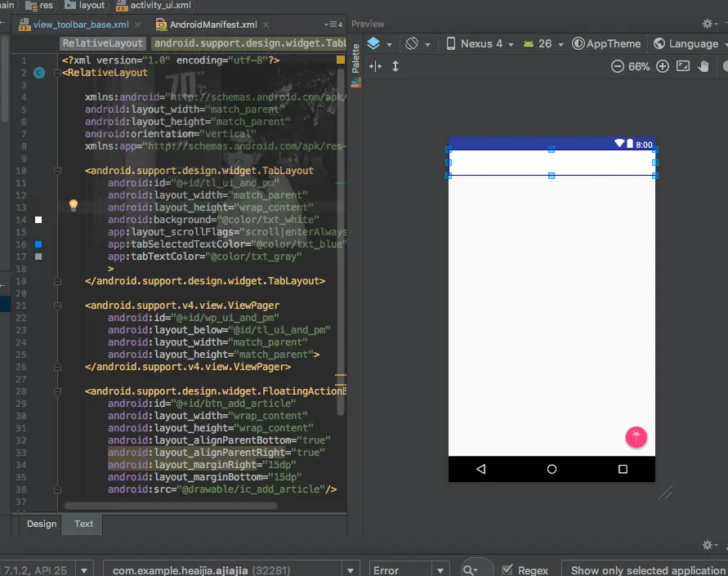The image size is (728, 576).
Task: Switch to the Design tab
Action: click(x=42, y=524)
